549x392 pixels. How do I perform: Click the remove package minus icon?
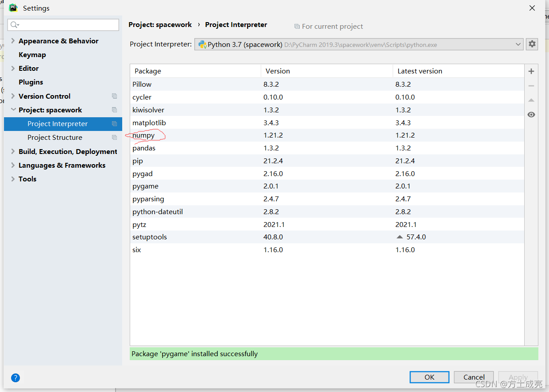click(x=531, y=86)
